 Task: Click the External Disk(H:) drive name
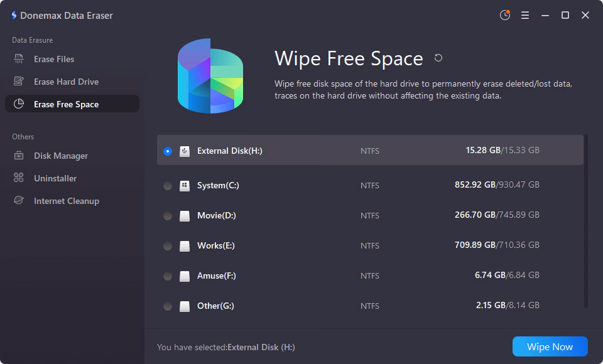(230, 151)
